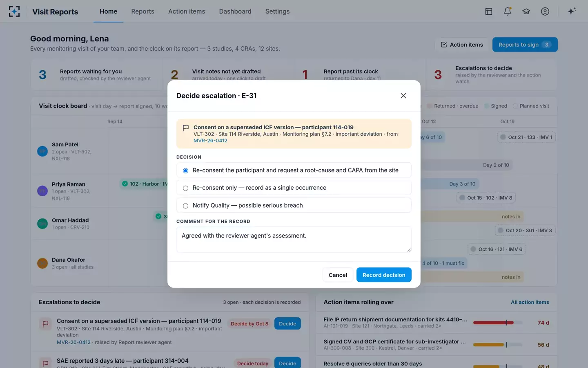The image size is (588, 368).
Task: Select Re-consent with root-cause and CAPA option
Action: (x=294, y=170)
